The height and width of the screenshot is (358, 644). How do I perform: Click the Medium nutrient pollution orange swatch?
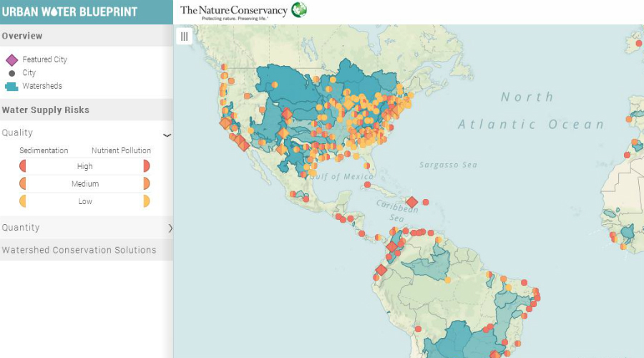tap(147, 184)
